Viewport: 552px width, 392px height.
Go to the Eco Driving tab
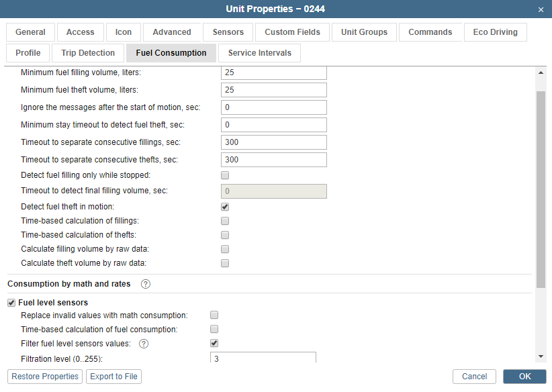click(x=495, y=32)
